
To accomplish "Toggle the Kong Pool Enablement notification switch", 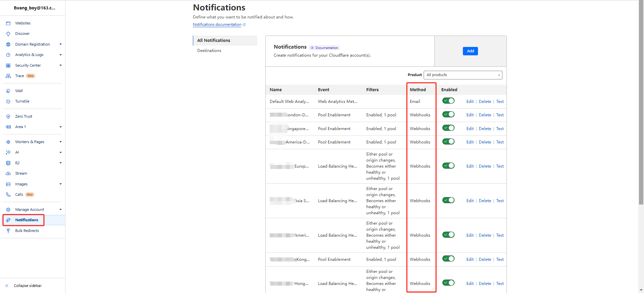I will click(x=448, y=258).
